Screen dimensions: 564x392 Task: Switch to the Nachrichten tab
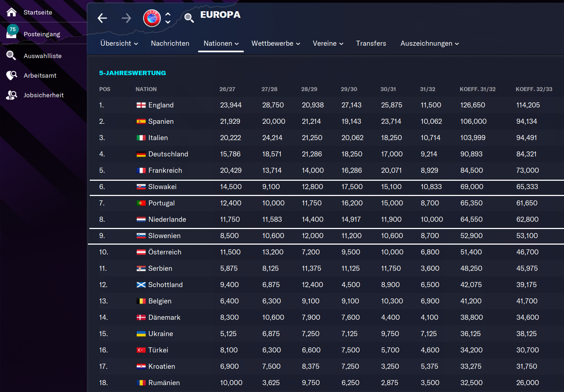(x=170, y=44)
